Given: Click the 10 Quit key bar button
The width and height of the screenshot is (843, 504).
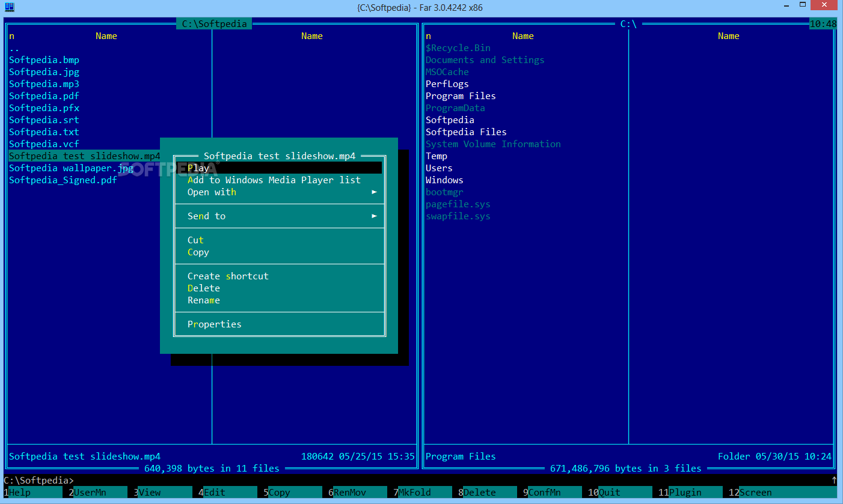Looking at the screenshot, I should coord(619,493).
